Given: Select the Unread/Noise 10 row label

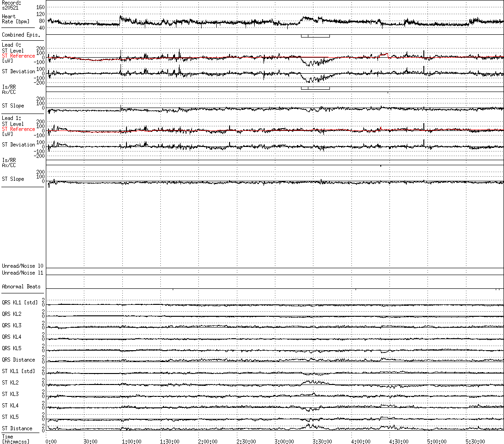Looking at the screenshot, I should point(22,266).
